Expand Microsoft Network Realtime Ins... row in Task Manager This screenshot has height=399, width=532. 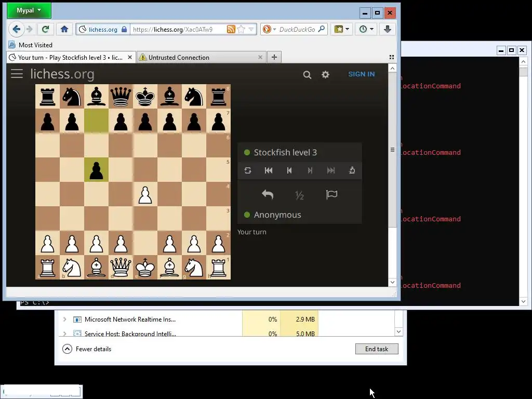pos(64,320)
